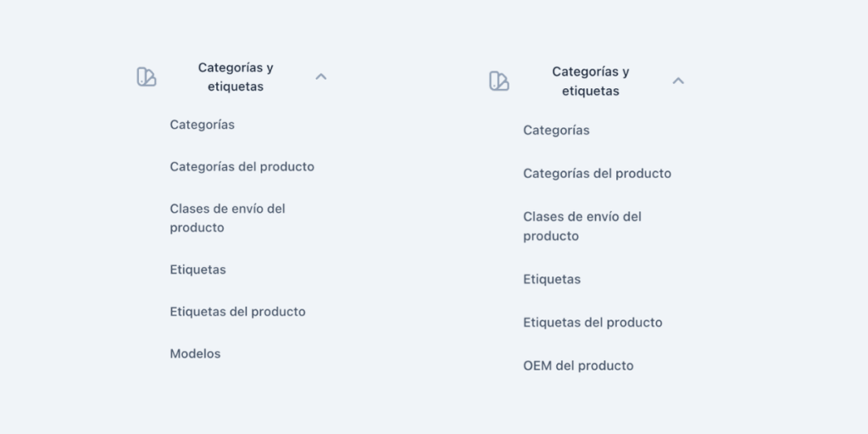Open the Modelos submenu item
The width and height of the screenshot is (868, 434).
195,354
